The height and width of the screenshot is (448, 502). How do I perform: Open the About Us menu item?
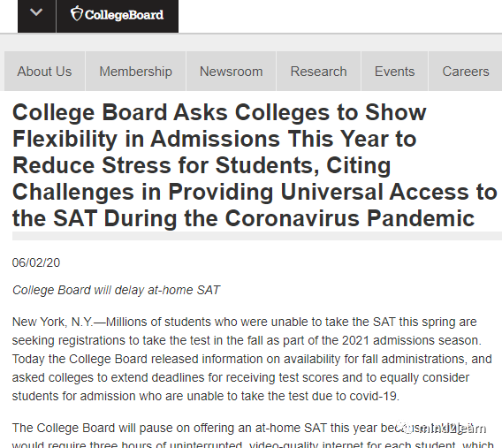coord(44,71)
